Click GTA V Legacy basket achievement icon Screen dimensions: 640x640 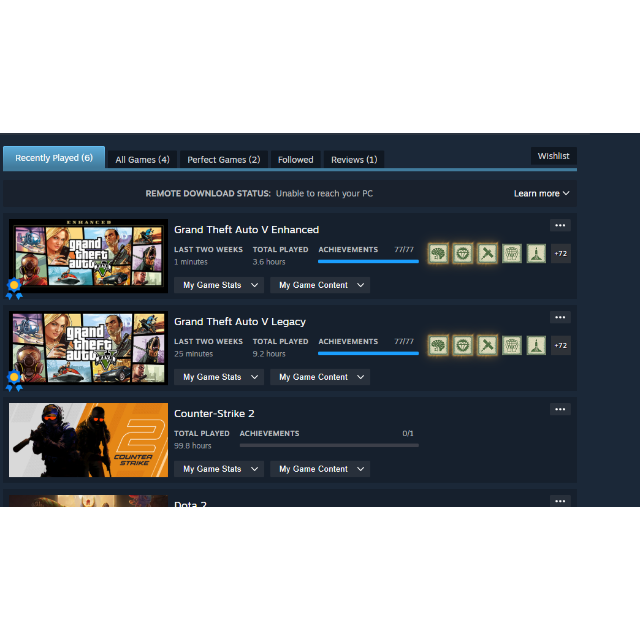[x=512, y=345]
